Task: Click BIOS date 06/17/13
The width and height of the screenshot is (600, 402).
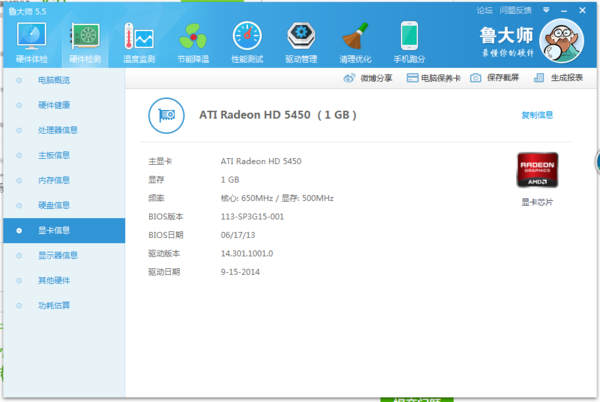Action: 238,235
